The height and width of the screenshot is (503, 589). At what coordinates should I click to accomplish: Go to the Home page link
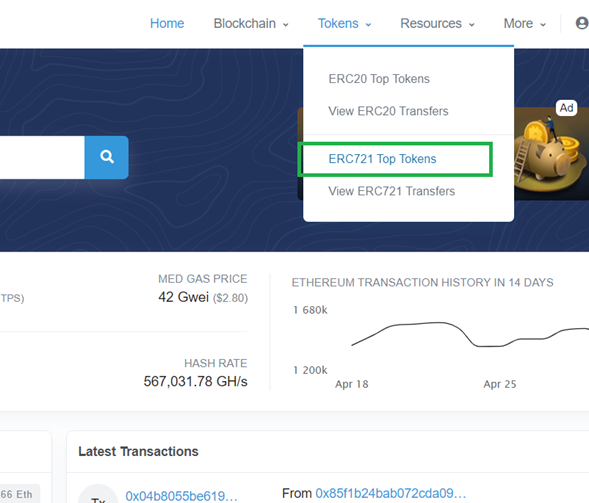point(167,23)
